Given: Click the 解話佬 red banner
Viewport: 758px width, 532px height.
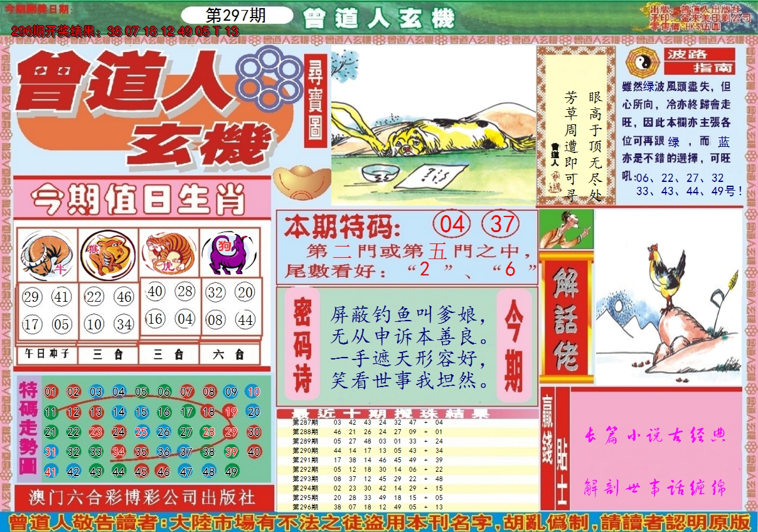Looking at the screenshot, I should pos(566,318).
